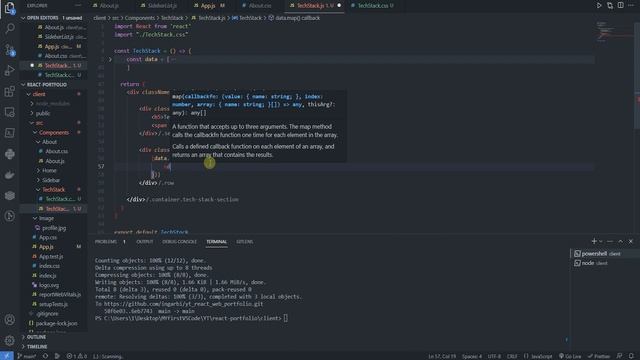The width and height of the screenshot is (640, 360).
Task: Open the Explorer view in activity bar
Action: pos(10,8)
